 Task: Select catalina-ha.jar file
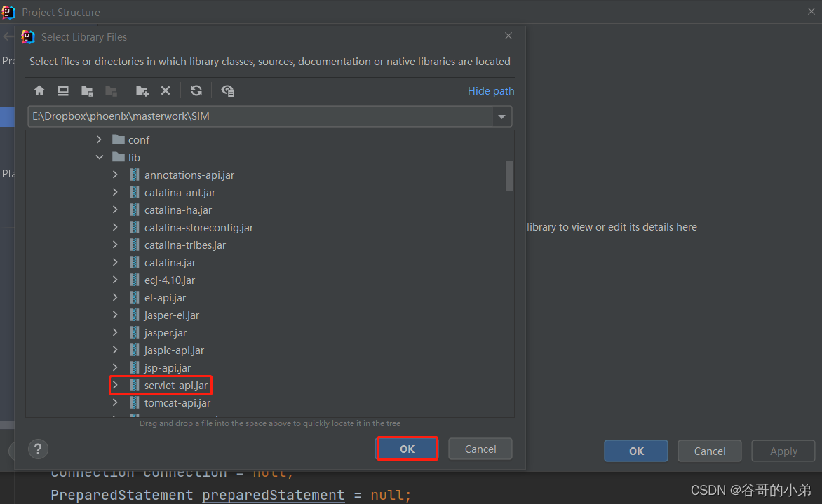click(x=178, y=210)
